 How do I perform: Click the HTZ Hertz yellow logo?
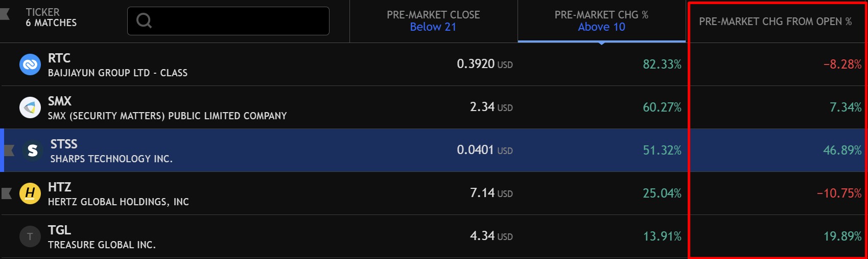coord(30,193)
